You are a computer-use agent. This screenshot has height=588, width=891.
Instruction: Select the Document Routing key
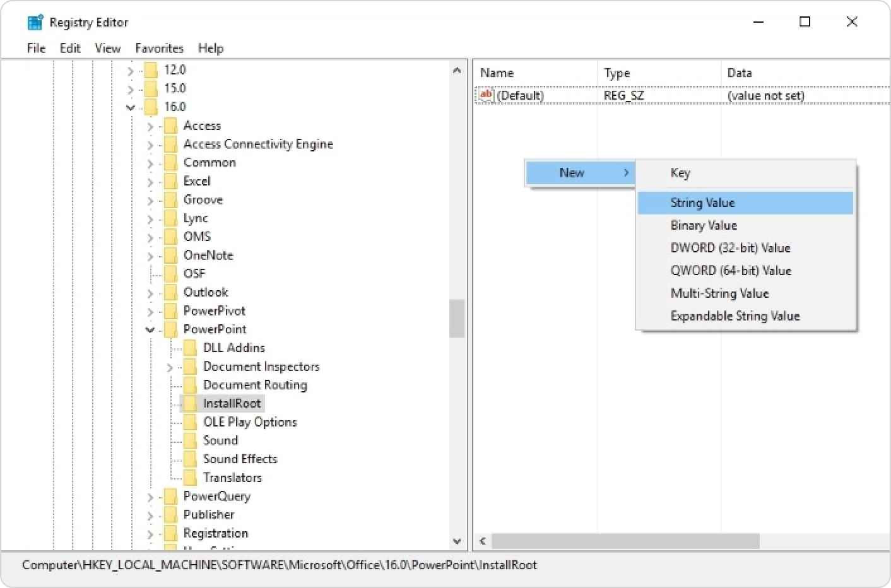point(255,385)
